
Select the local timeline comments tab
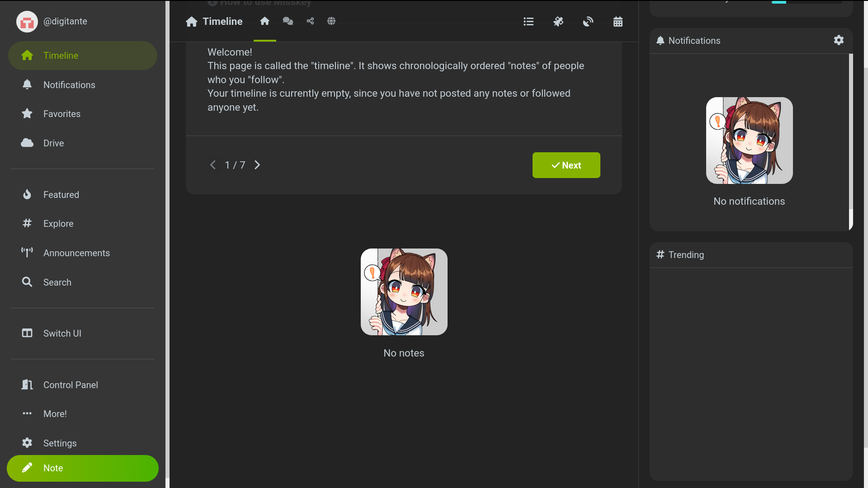click(288, 21)
